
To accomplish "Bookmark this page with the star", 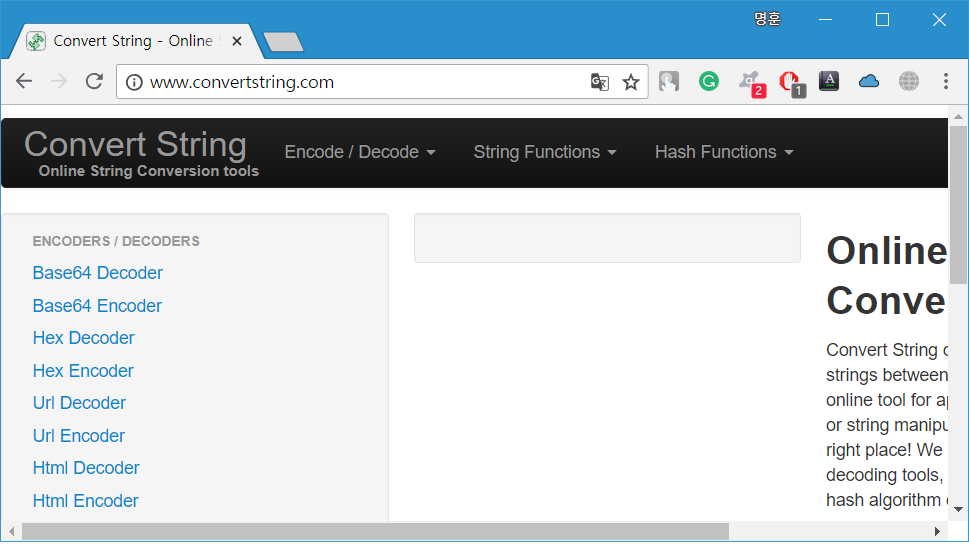I will [x=630, y=82].
